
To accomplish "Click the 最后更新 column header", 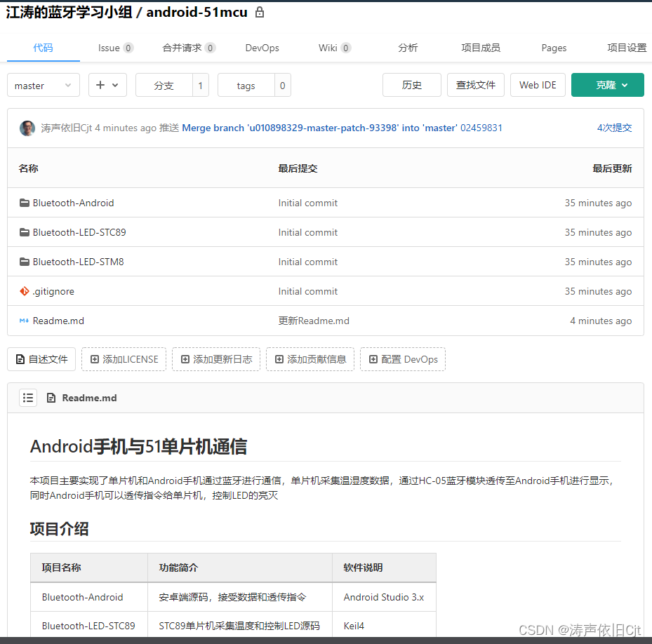I will pos(612,168).
